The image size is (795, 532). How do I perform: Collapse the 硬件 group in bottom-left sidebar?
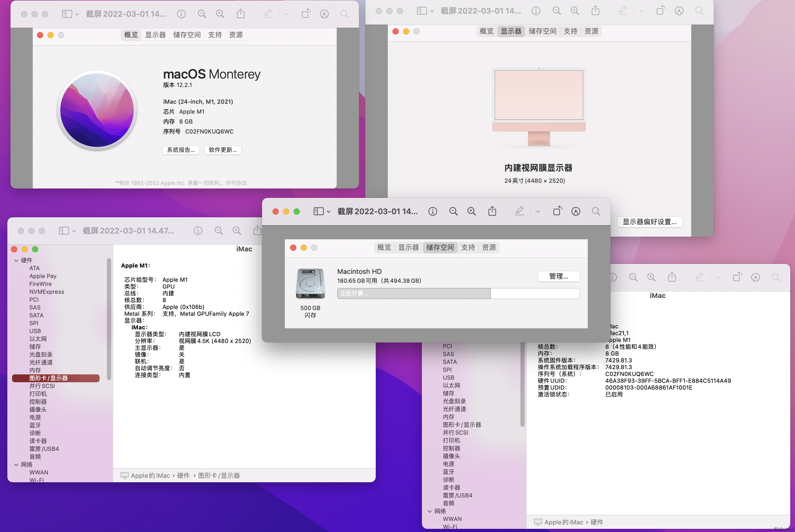click(x=16, y=260)
